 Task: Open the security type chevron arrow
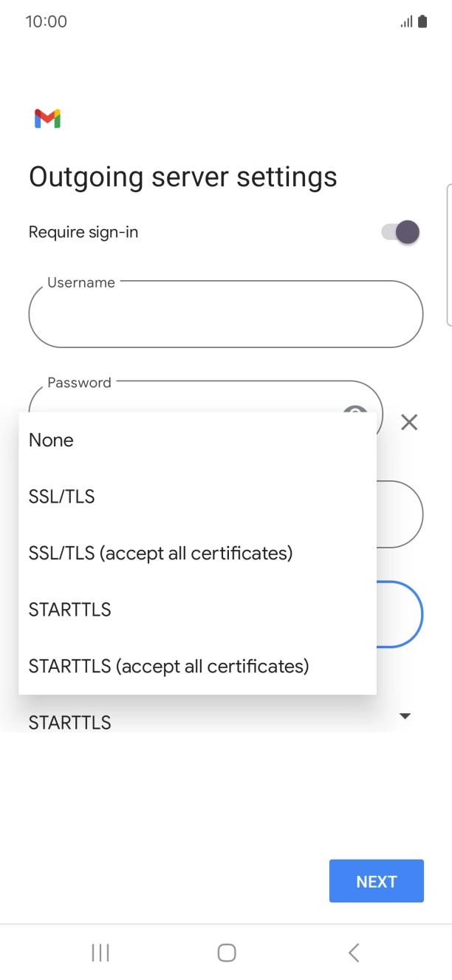click(405, 715)
